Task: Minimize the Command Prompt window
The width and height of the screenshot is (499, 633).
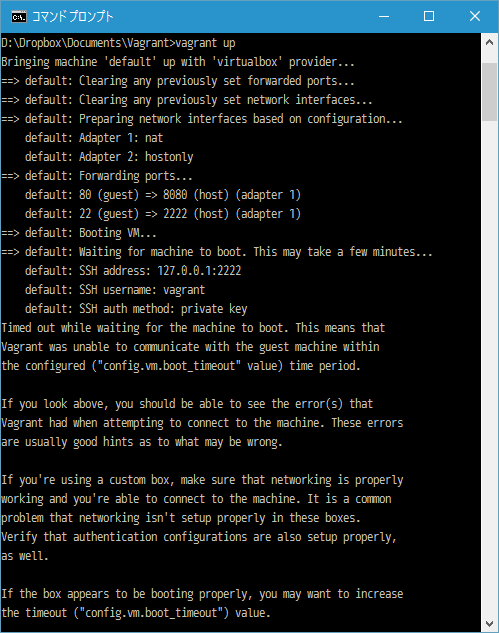Action: [x=384, y=17]
